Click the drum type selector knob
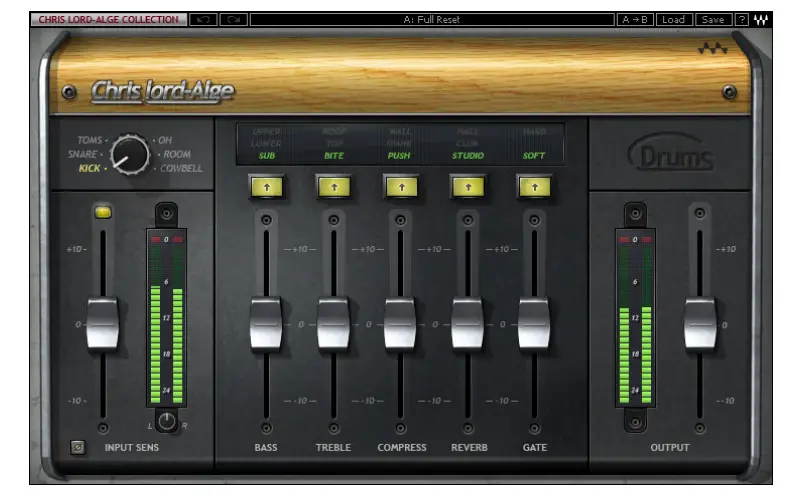785x501 pixels. point(130,155)
